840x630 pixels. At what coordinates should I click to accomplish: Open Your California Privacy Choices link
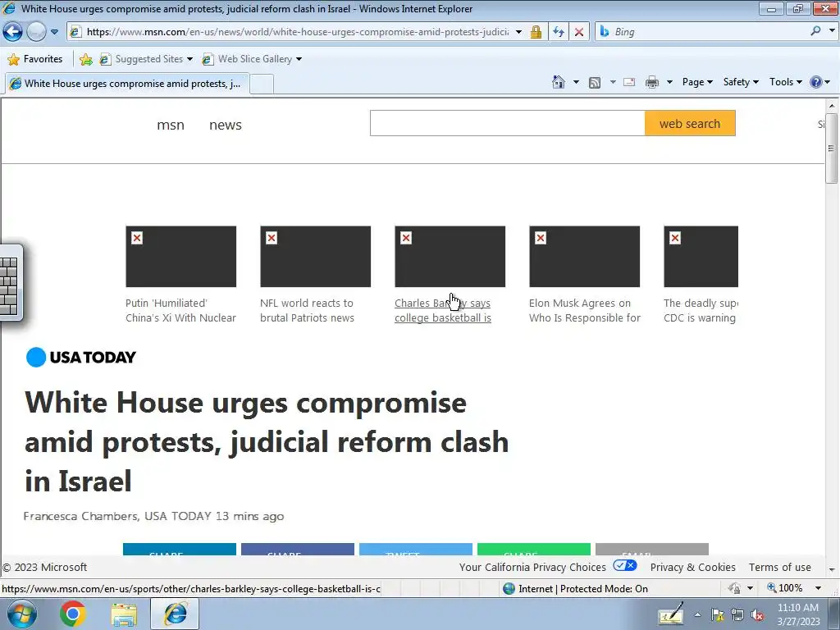point(532,567)
